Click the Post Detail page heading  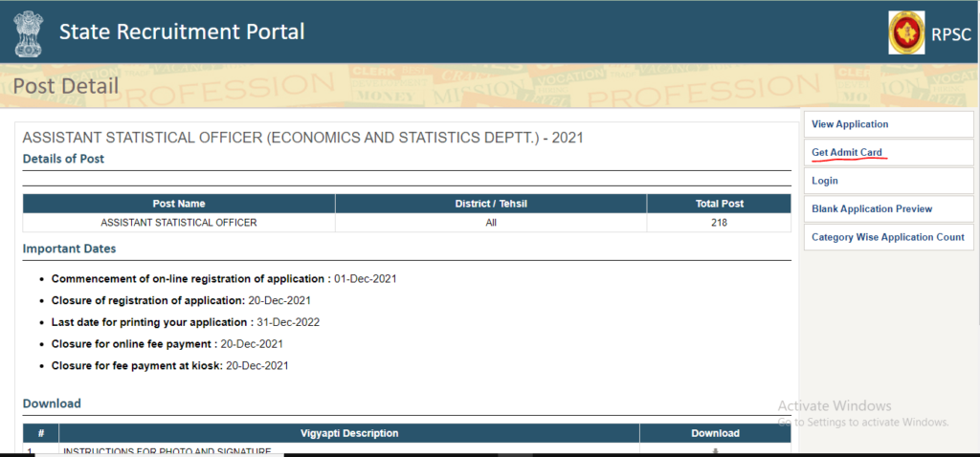click(x=65, y=87)
